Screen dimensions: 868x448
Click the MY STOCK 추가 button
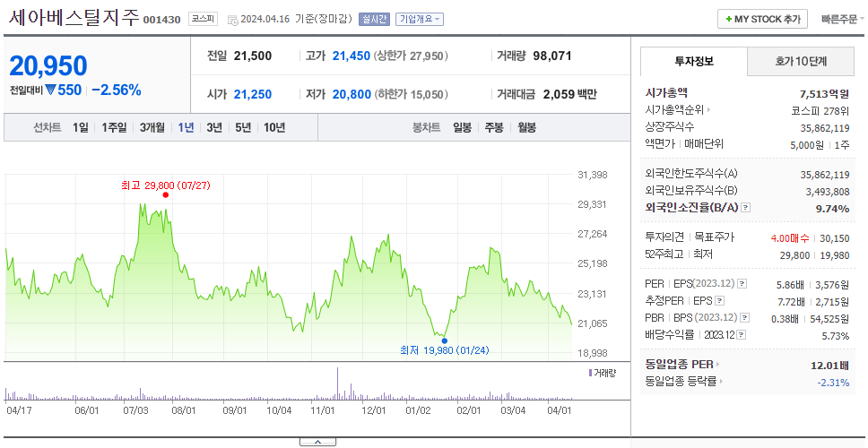coord(763,20)
